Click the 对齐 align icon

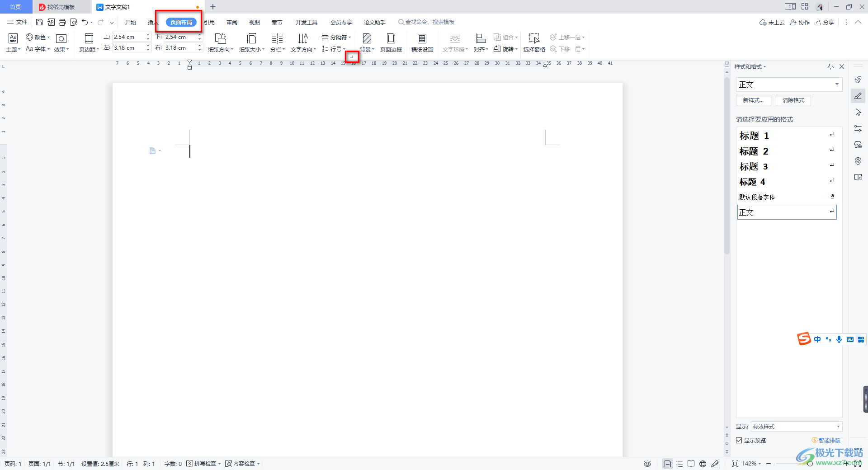[x=481, y=38]
